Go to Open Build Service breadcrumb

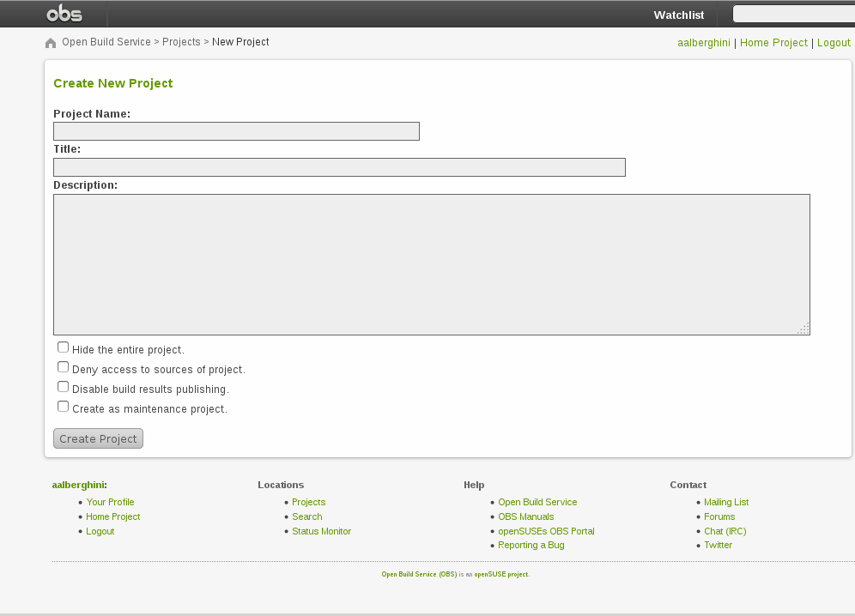point(106,42)
